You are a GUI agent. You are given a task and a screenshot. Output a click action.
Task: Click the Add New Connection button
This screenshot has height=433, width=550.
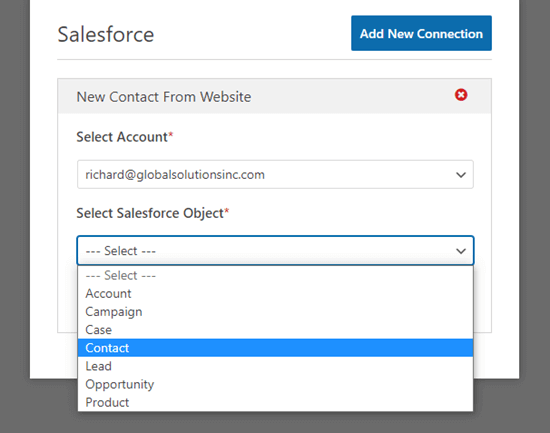[x=421, y=33]
